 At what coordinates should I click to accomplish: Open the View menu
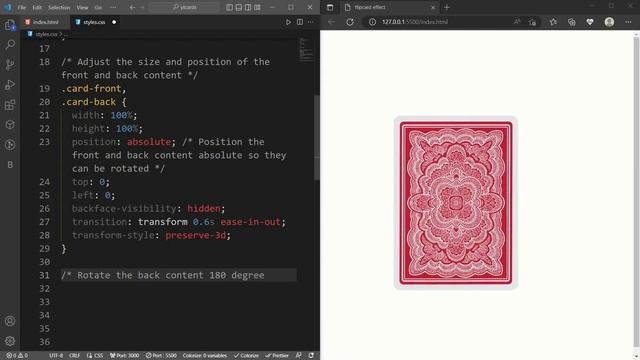tap(82, 7)
